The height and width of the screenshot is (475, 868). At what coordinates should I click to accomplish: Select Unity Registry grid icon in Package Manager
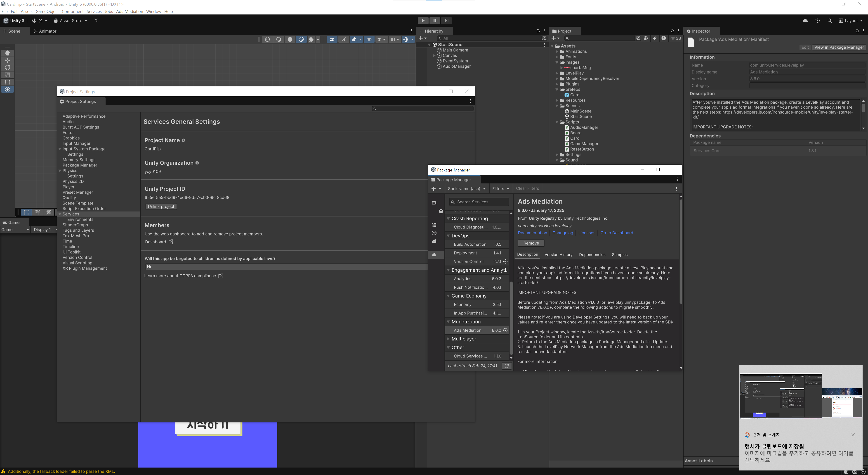click(434, 225)
